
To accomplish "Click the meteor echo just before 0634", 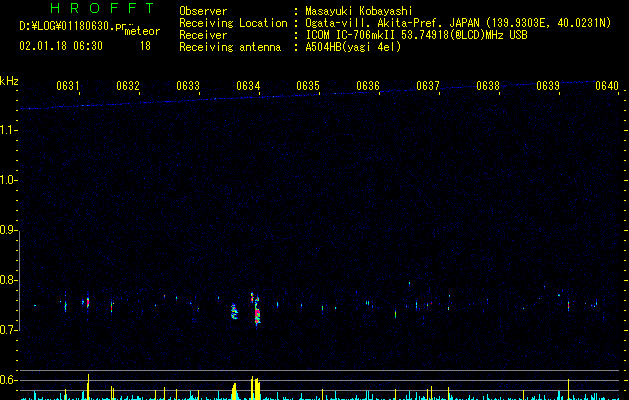I will pyautogui.click(x=234, y=312).
